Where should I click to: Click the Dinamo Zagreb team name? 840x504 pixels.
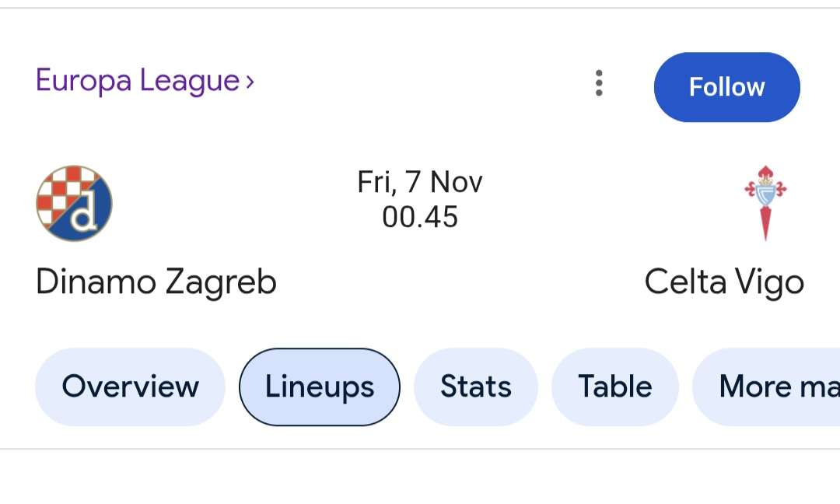tap(156, 282)
